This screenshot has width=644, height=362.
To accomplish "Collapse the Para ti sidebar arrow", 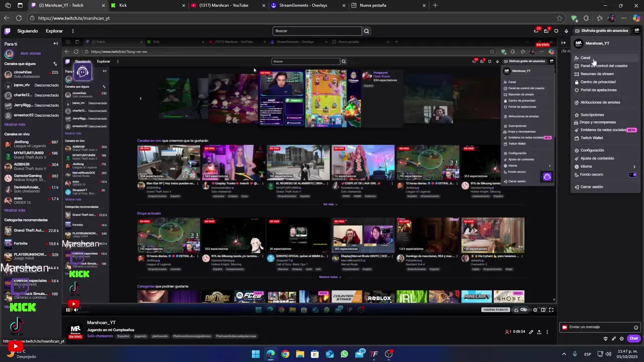I will (55, 44).
